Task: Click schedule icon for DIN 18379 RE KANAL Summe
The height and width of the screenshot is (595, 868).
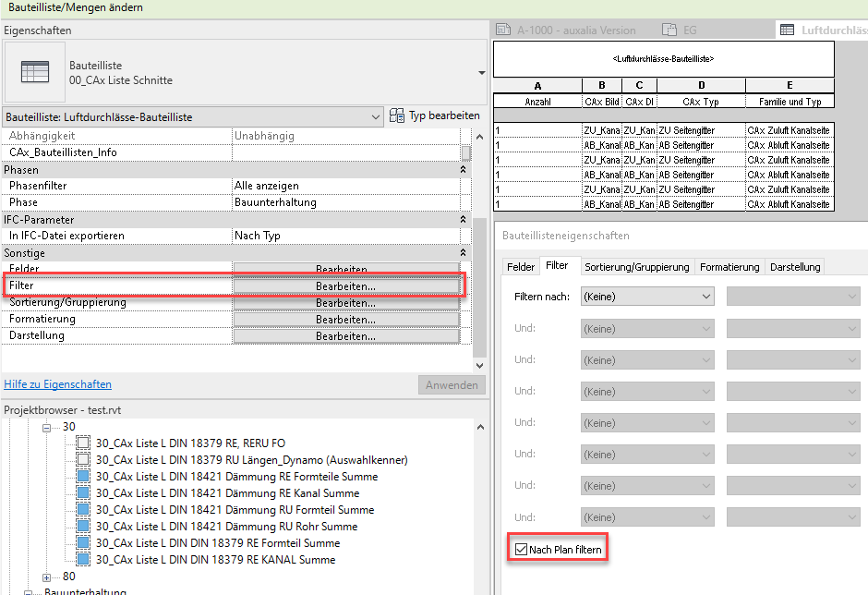Action: (84, 560)
